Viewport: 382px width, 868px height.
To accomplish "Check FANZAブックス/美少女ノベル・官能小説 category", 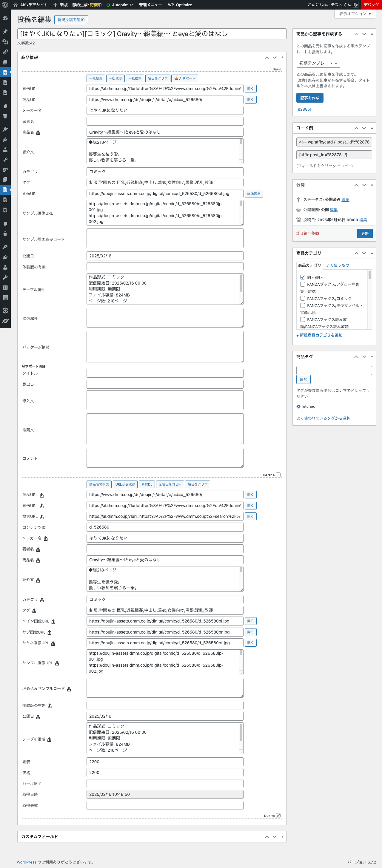I will pos(302,306).
